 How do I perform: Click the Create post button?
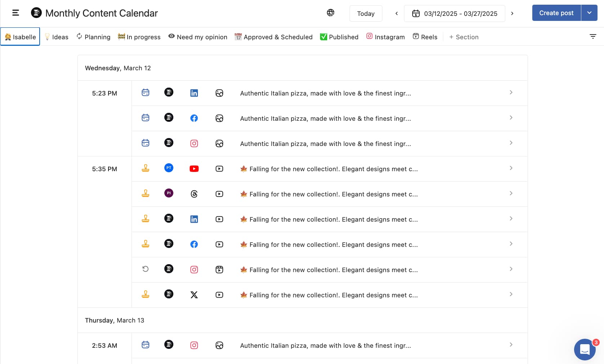(x=556, y=13)
